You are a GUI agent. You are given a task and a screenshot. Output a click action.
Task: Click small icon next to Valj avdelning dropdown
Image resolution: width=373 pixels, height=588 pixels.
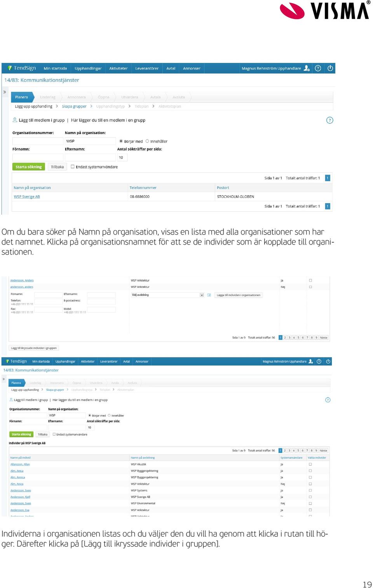209,295
